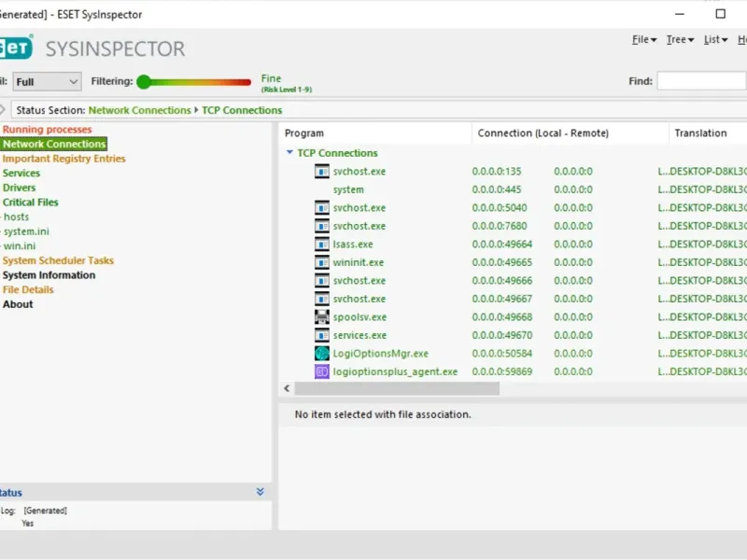Click the lsass.exe program icon

point(322,245)
